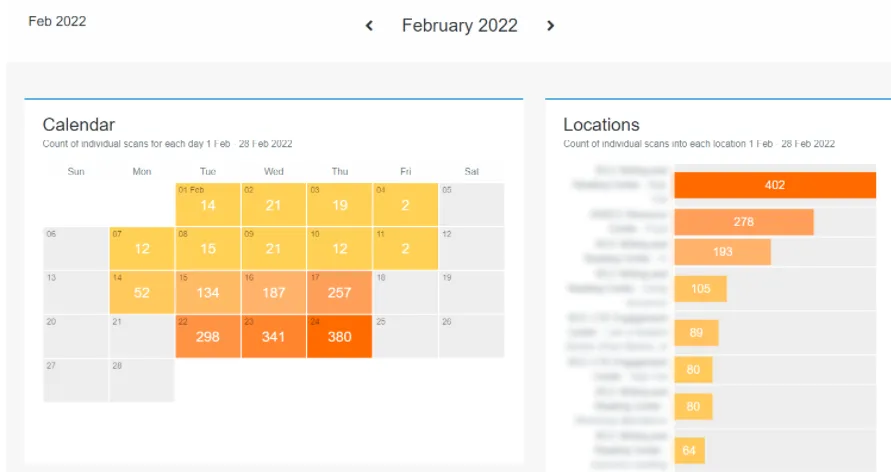Select 10 Feb cell with 12 scans
This screenshot has height=472, width=891.
[340, 248]
